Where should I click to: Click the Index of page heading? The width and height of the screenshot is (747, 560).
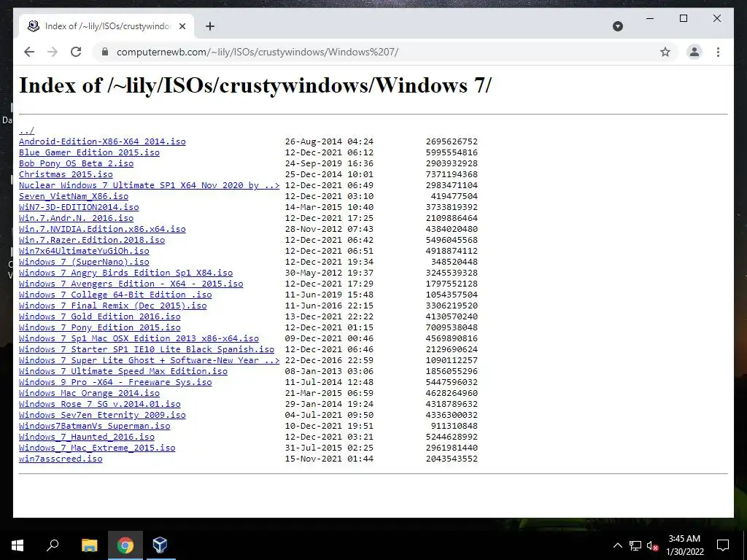255,86
